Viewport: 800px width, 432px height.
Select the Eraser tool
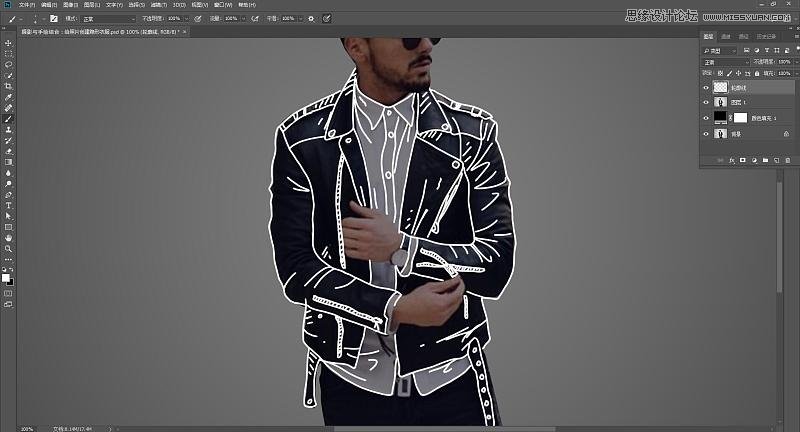[x=8, y=151]
